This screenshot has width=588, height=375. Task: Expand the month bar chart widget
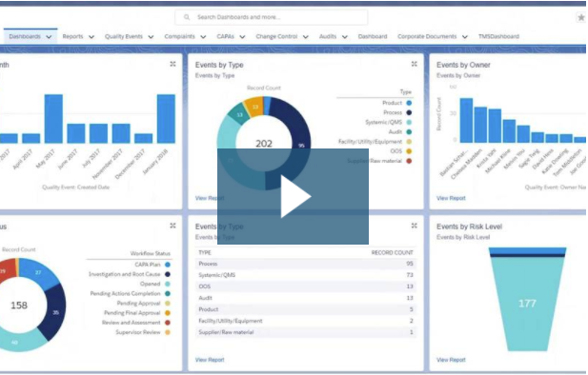172,64
